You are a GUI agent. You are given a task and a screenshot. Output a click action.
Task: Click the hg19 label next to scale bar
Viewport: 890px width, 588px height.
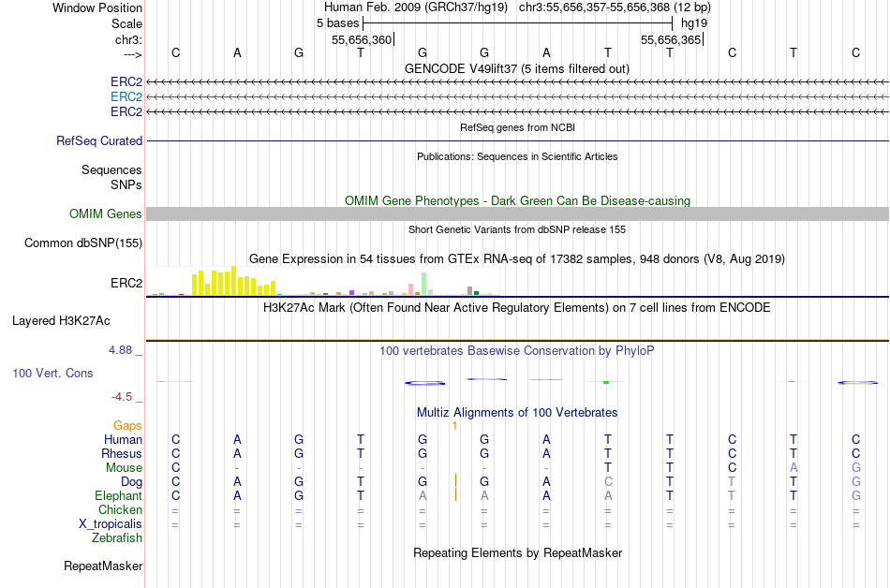click(694, 23)
